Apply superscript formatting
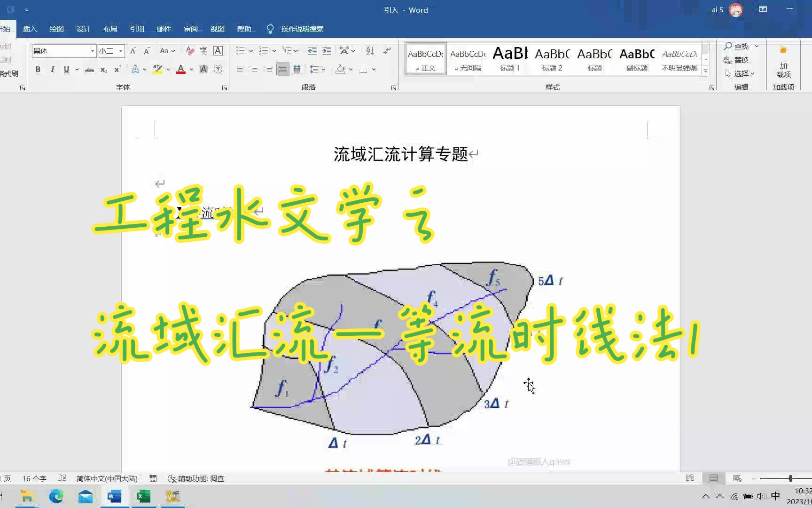The width and height of the screenshot is (812, 508). 117,70
